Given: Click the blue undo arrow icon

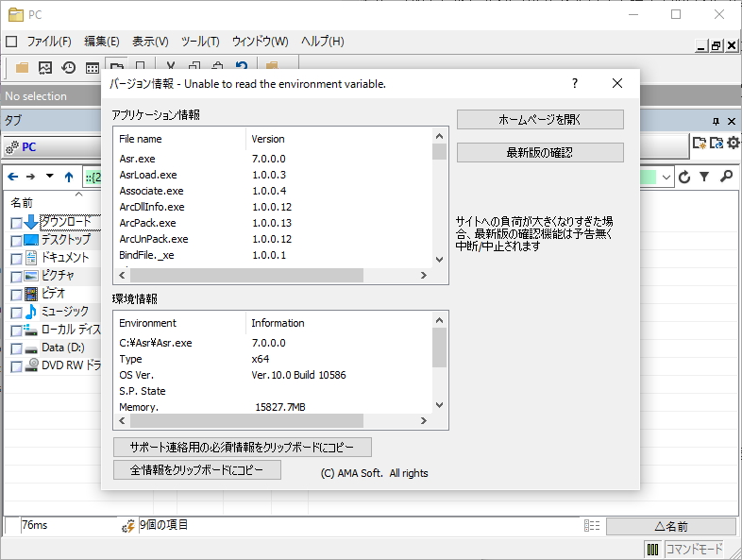Looking at the screenshot, I should [242, 65].
